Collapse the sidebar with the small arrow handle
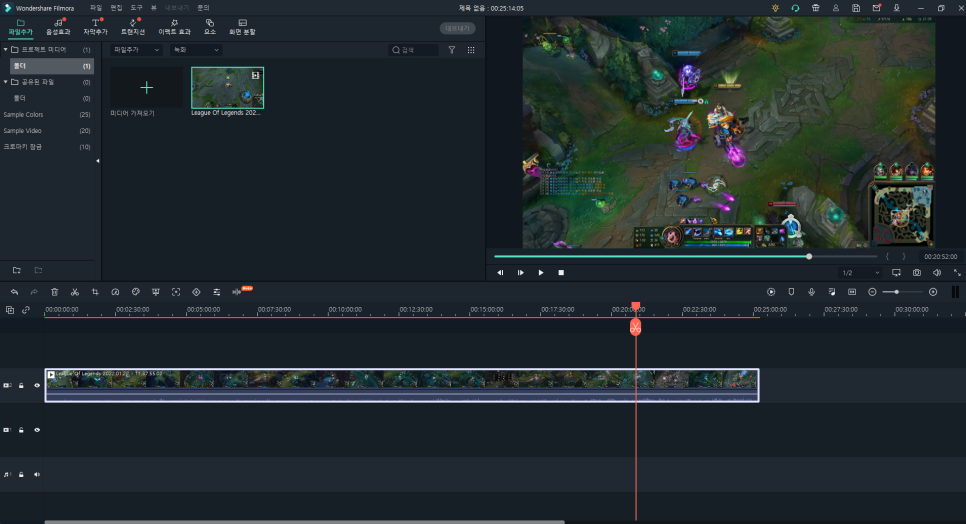 tap(97, 161)
